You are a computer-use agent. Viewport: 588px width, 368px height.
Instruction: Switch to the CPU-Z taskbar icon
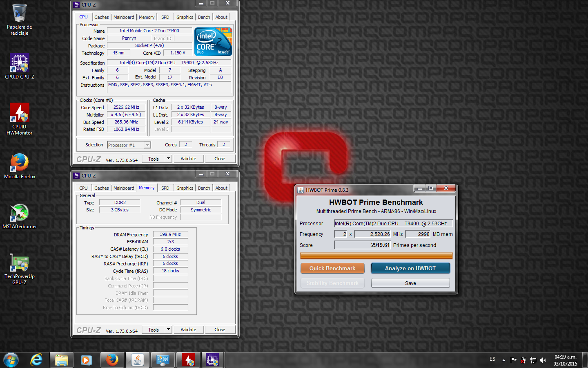point(213,360)
